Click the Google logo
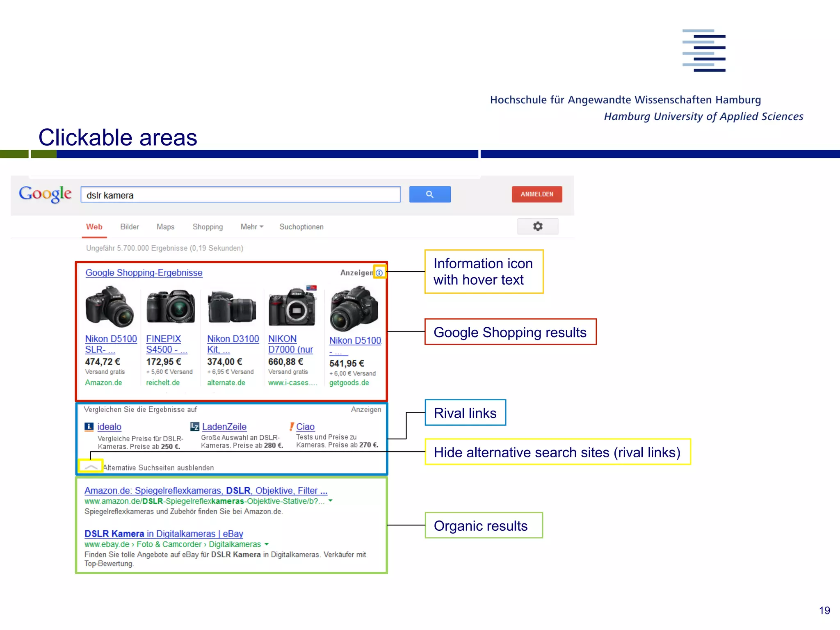This screenshot has height=630, width=840. pos(45,194)
